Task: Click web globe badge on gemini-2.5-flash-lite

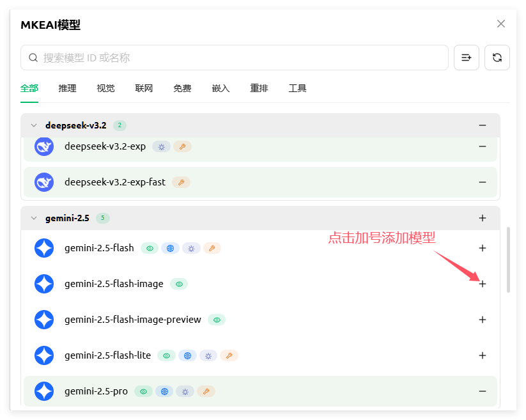Action: tap(187, 355)
